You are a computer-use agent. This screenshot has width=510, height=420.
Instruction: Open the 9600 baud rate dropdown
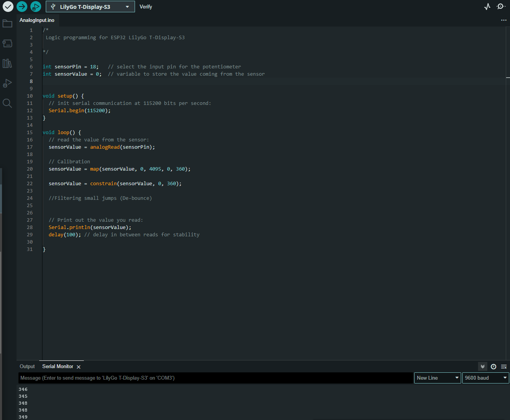pyautogui.click(x=485, y=378)
